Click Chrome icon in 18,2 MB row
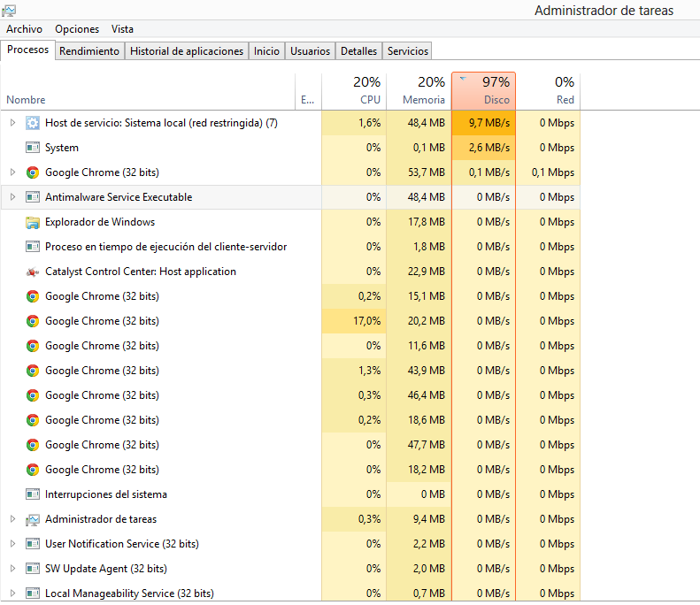This screenshot has height=605, width=700. 33,470
